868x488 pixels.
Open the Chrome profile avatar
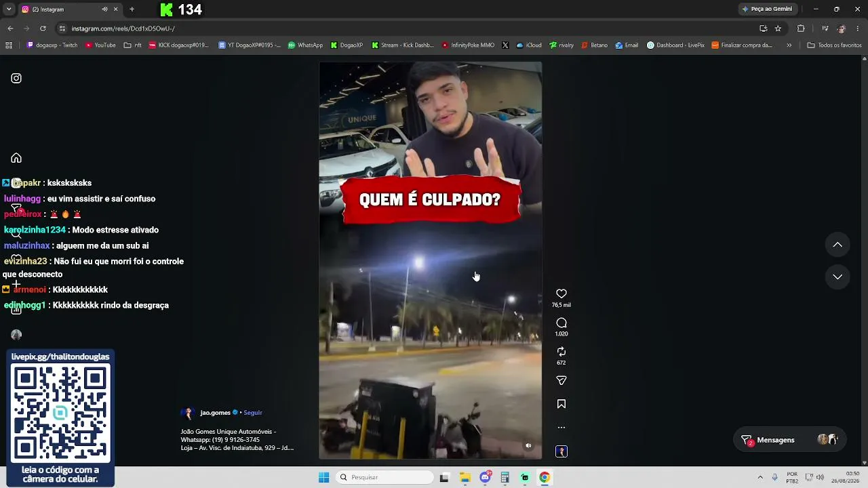(x=842, y=28)
